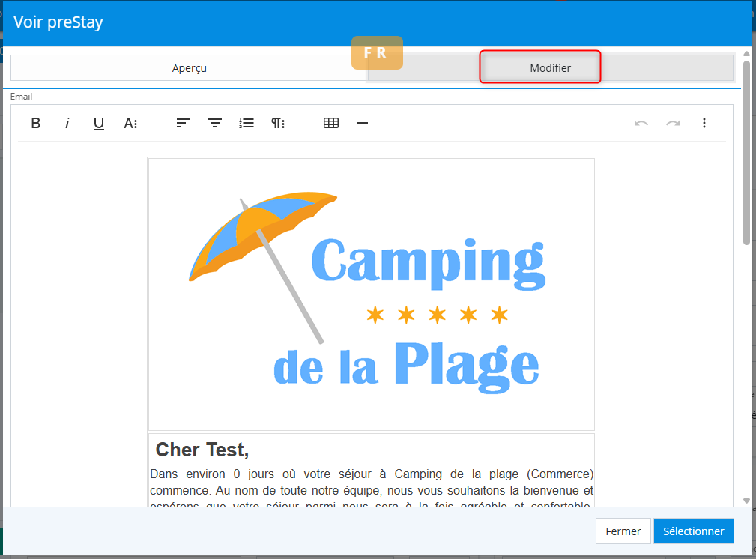Apply italic formatting
Image resolution: width=756 pixels, height=559 pixels.
[x=67, y=124]
